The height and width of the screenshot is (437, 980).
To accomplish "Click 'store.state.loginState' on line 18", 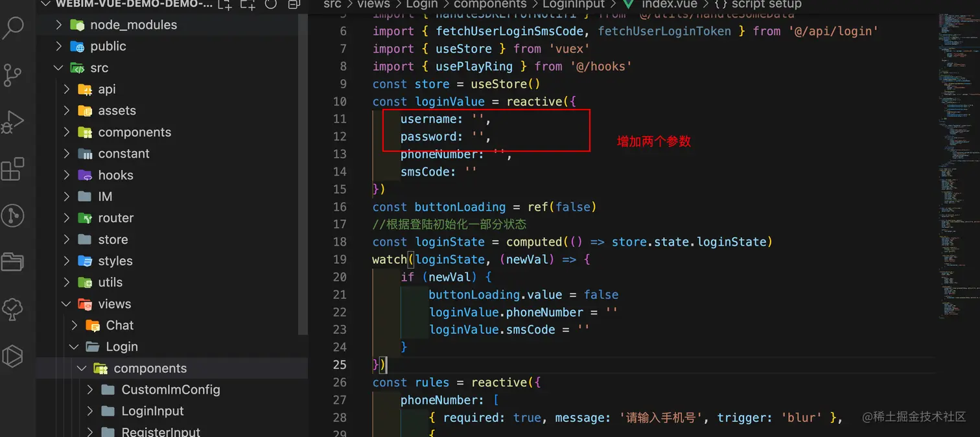I will [x=689, y=242].
